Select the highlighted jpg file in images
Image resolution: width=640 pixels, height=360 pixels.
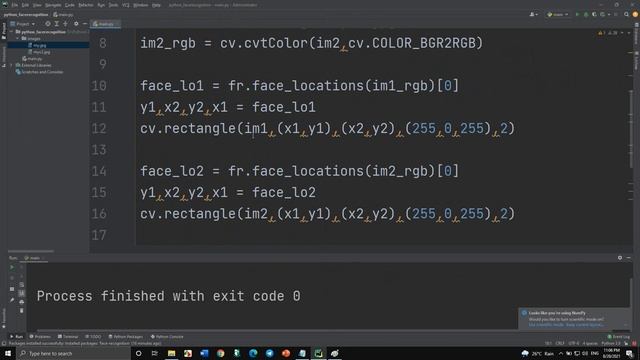click(x=40, y=45)
